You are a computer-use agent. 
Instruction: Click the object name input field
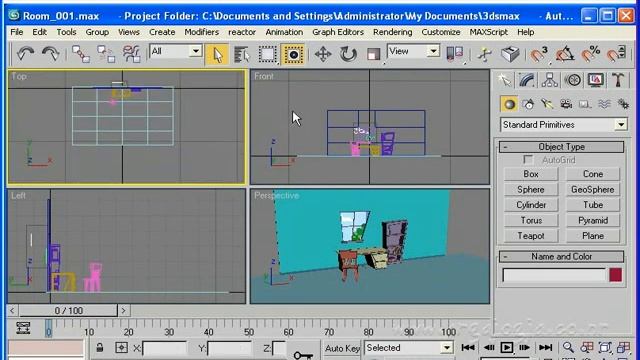click(x=554, y=275)
